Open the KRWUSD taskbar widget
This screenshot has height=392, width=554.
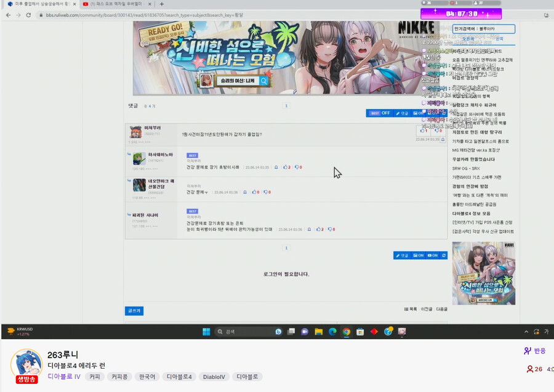click(20, 331)
